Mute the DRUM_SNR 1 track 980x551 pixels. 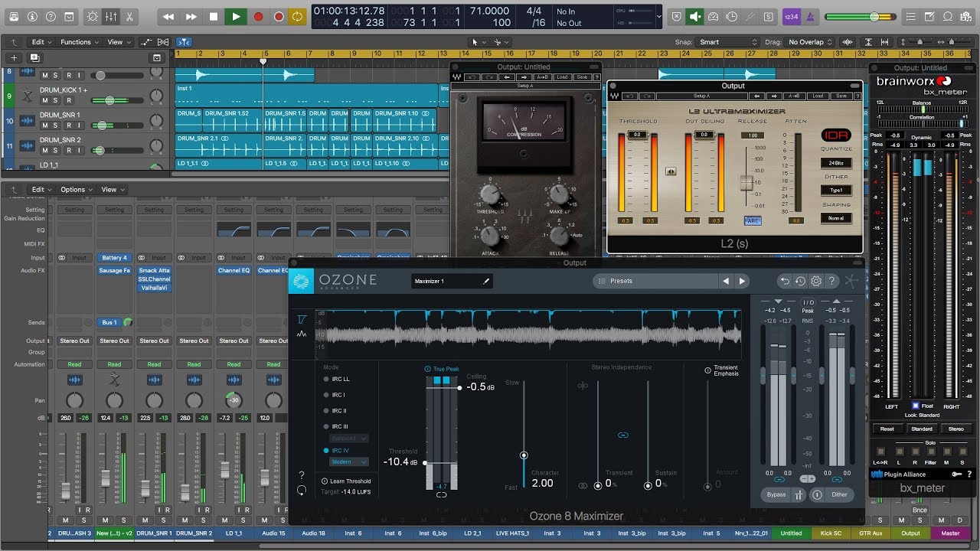45,125
